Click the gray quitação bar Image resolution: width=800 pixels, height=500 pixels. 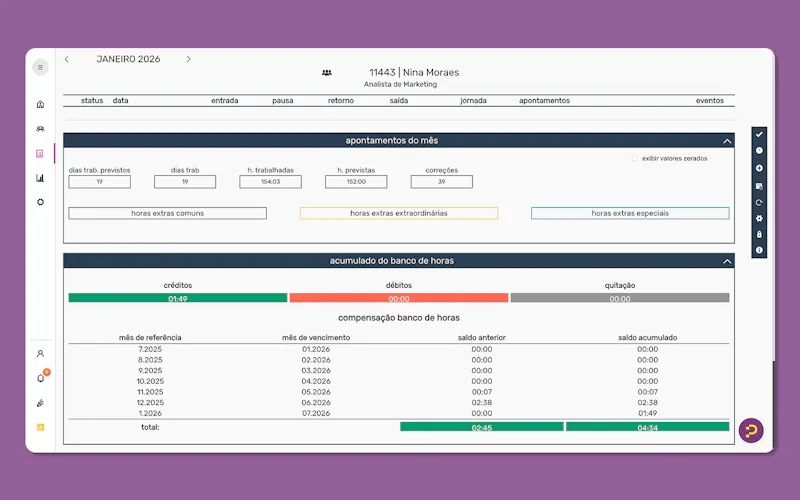coord(620,298)
